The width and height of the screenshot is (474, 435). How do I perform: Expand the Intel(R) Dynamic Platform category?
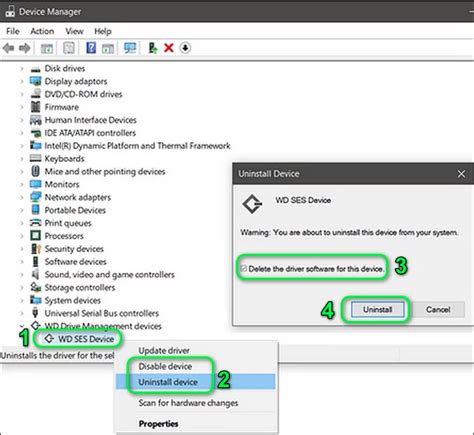22,146
